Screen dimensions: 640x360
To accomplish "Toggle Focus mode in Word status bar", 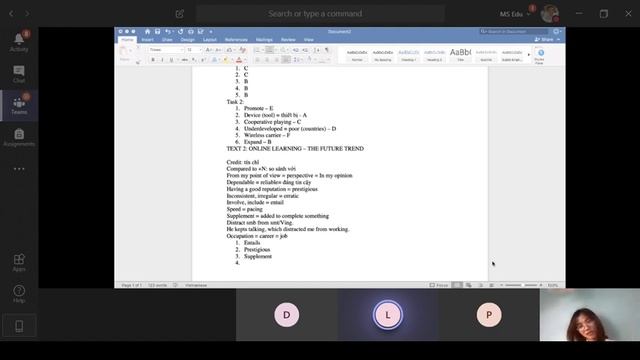I will tap(439, 285).
